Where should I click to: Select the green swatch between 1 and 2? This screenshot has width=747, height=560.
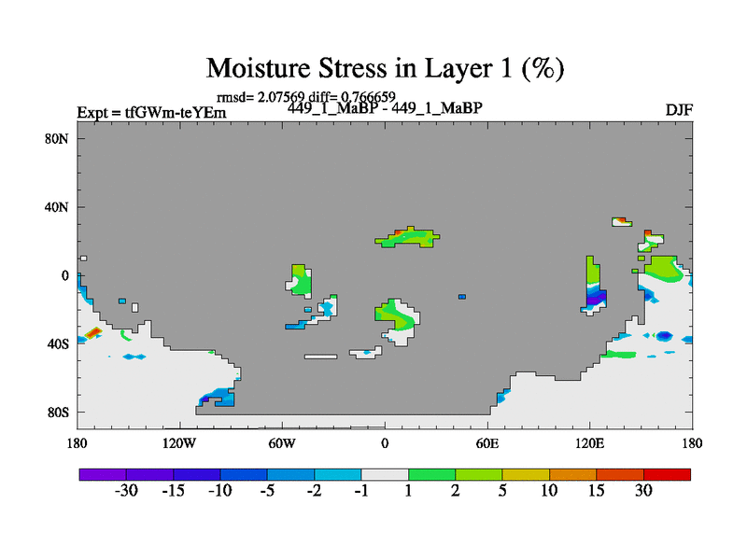(431, 474)
